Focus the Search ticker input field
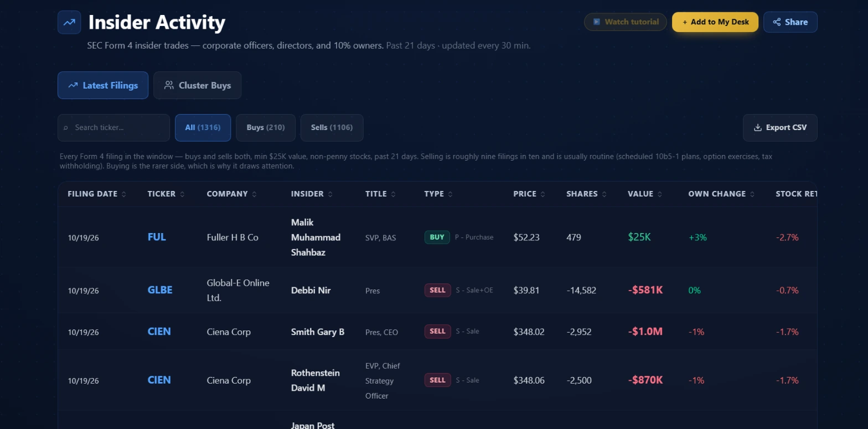Viewport: 868px width, 429px height. 113,128
